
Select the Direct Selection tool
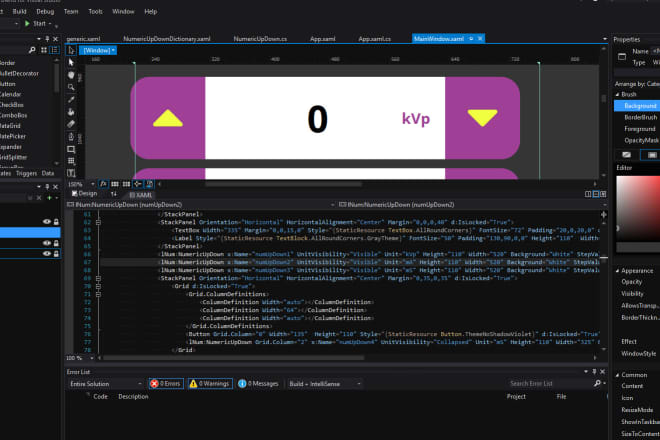click(71, 62)
